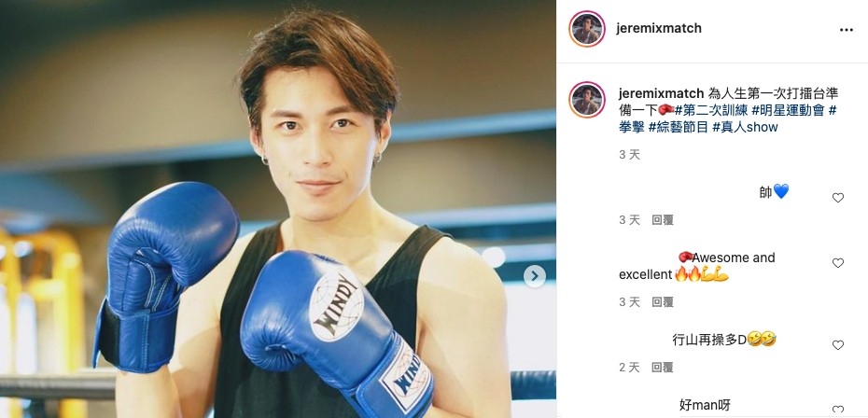Like the Awesome and excellent comment
Viewport: 868px width, 418px height.
838,263
